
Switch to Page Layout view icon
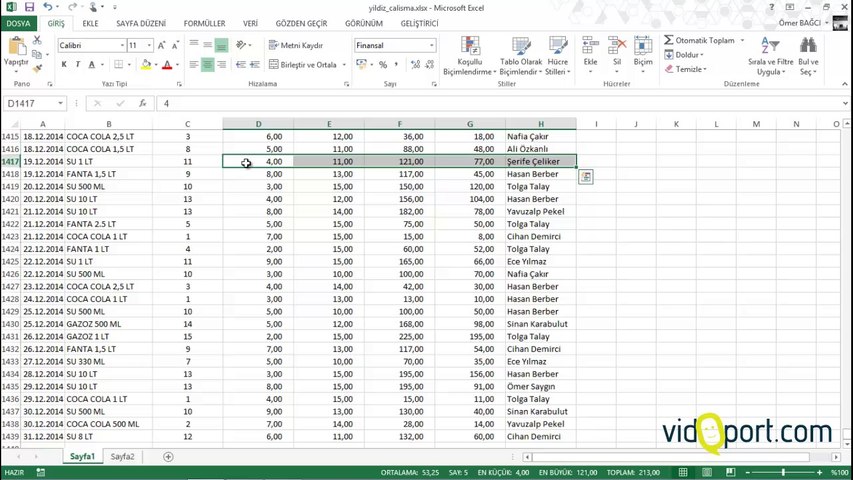point(707,472)
